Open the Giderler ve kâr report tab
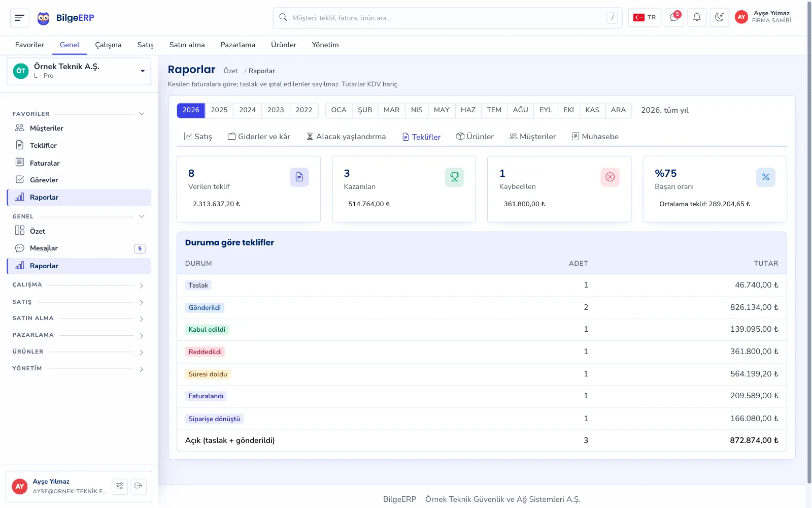 [x=259, y=137]
